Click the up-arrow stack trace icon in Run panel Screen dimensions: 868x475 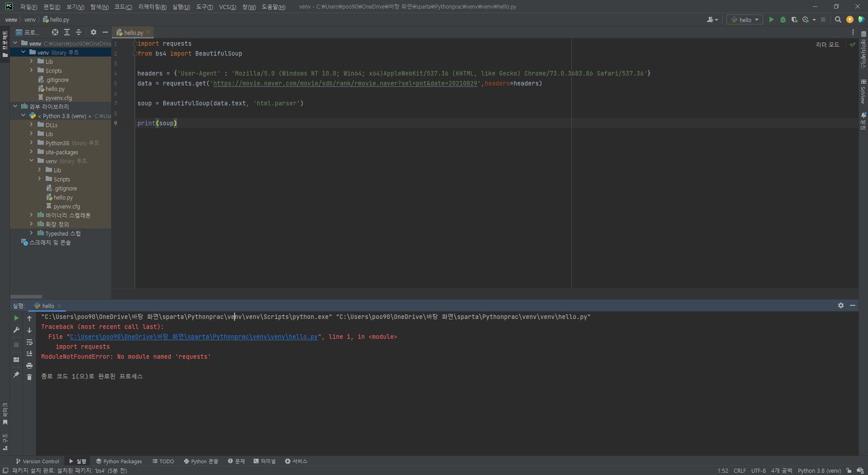[29, 318]
